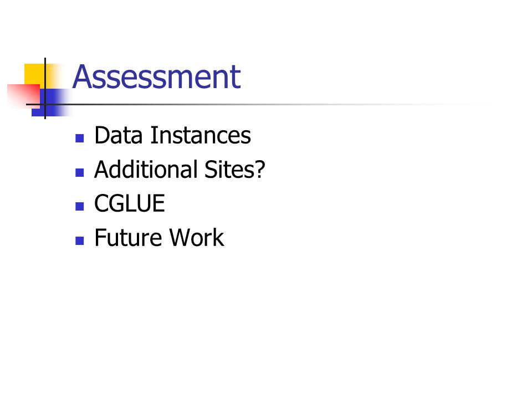532x399 pixels.
Task: Click the word Additional in second bullet
Action: 146,169
